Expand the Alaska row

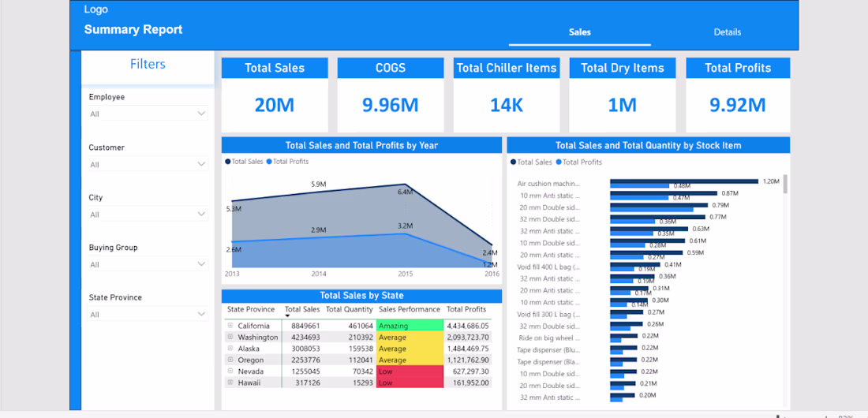[230, 349]
